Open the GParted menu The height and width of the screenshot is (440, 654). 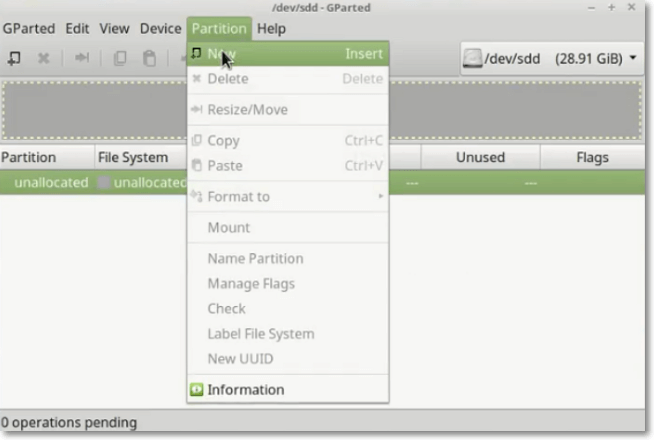coord(29,29)
